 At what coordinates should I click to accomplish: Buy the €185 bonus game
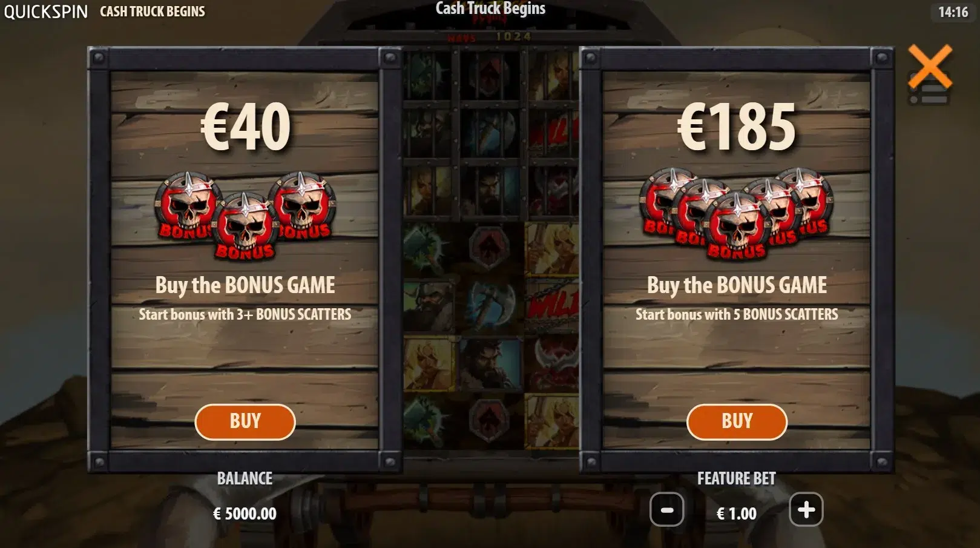coord(737,421)
